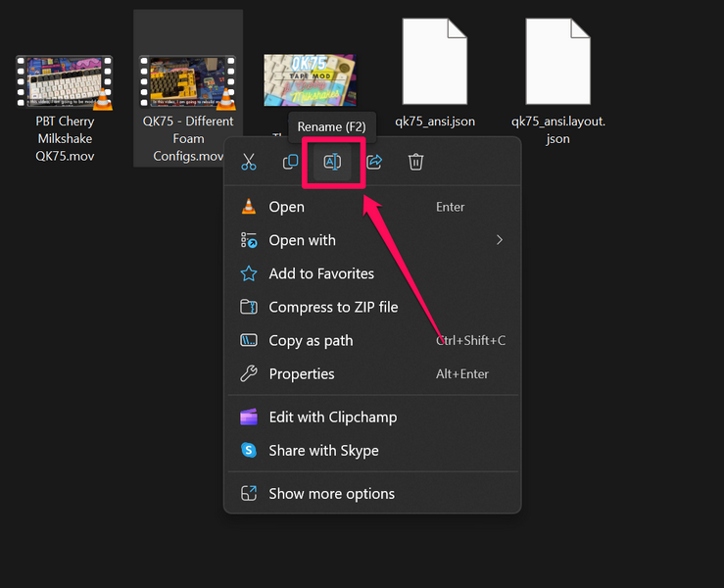Click the Copy icon in context menu
This screenshot has width=724, height=588.
pos(290,163)
